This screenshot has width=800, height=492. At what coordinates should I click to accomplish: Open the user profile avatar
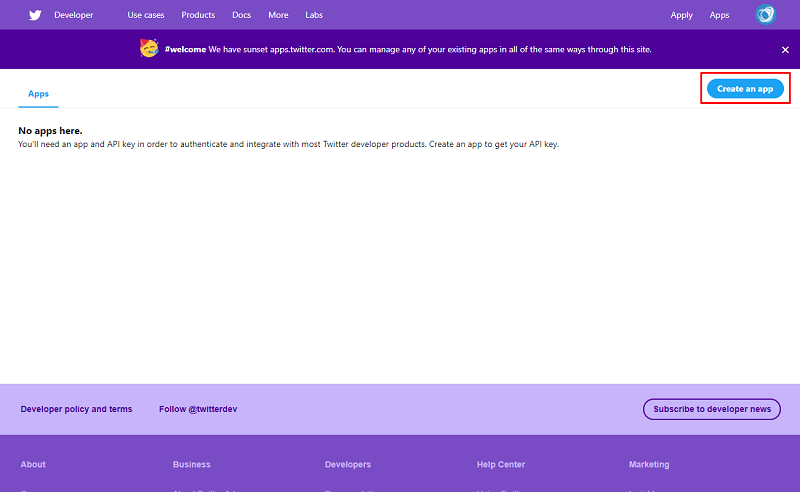pyautogui.click(x=765, y=15)
